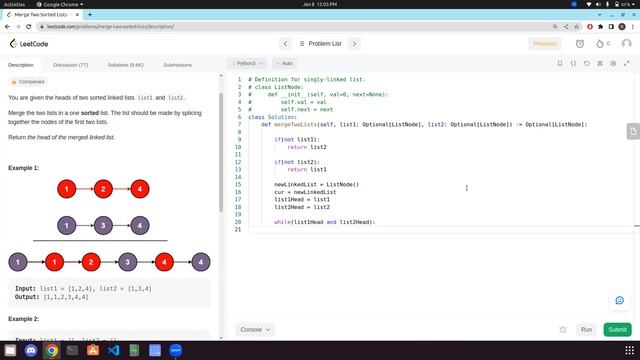Open Visual Studio Code from dock

click(x=113, y=350)
